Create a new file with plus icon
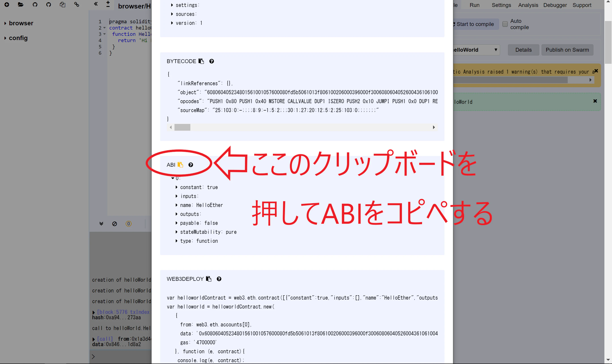 (x=7, y=4)
